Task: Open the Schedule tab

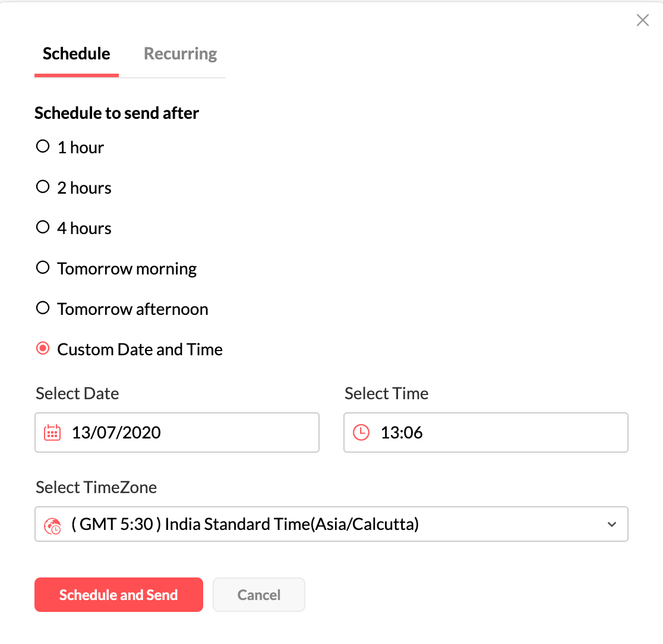Action: pos(77,54)
